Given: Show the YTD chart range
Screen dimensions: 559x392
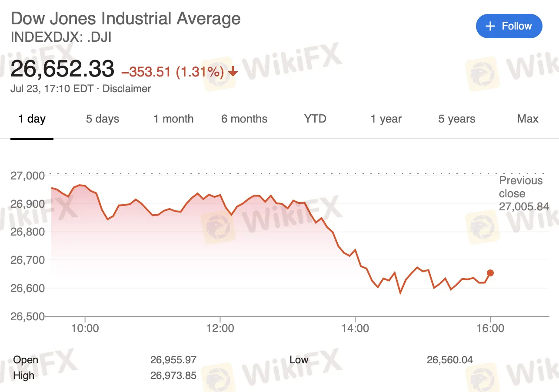Looking at the screenshot, I should coord(315,119).
